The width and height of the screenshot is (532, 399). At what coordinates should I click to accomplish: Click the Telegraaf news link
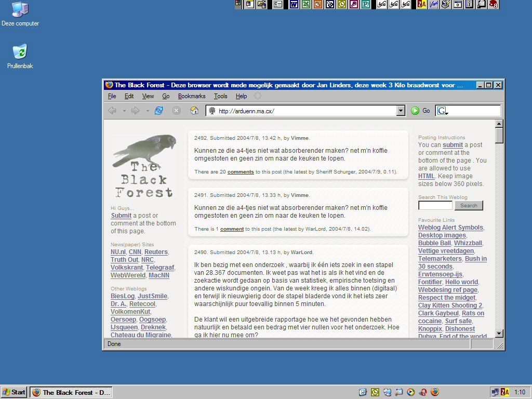(160, 268)
